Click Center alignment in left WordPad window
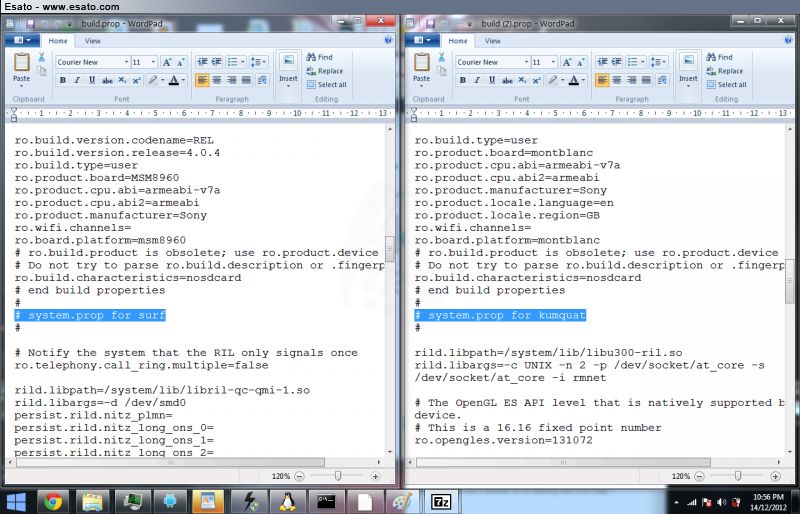 pos(217,80)
